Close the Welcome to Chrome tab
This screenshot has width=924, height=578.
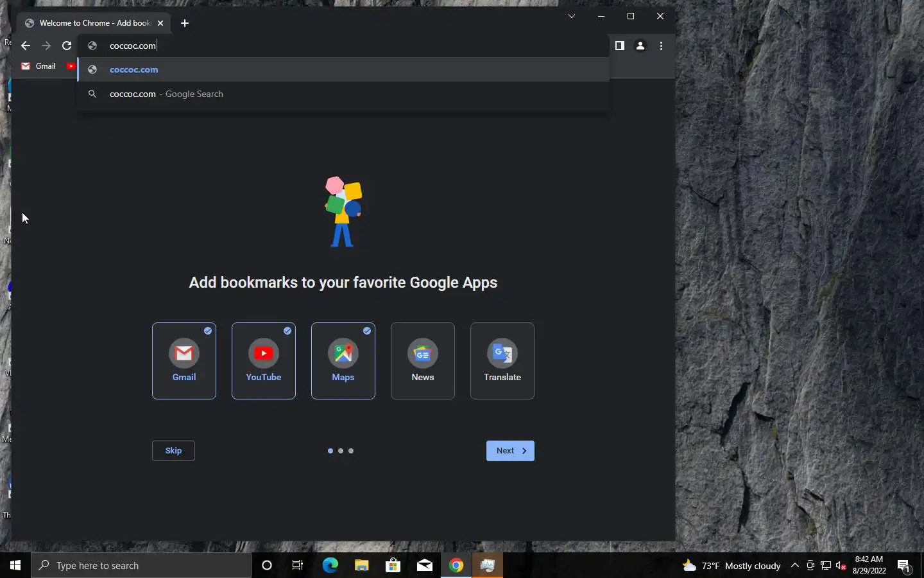(x=160, y=23)
